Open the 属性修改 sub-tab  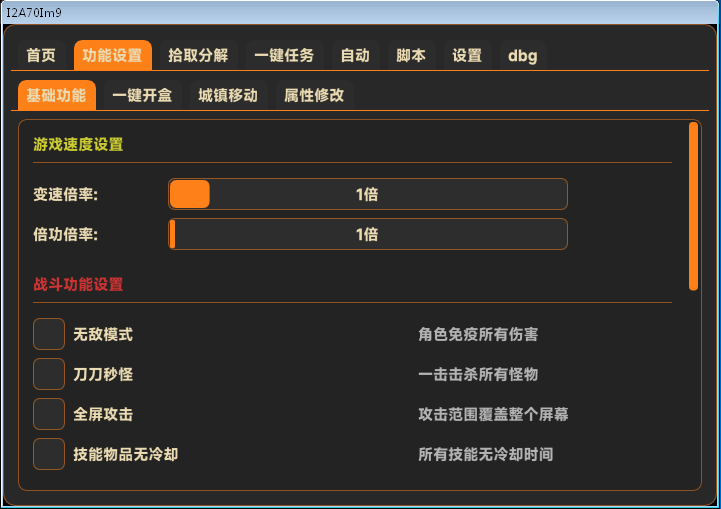[x=314, y=95]
